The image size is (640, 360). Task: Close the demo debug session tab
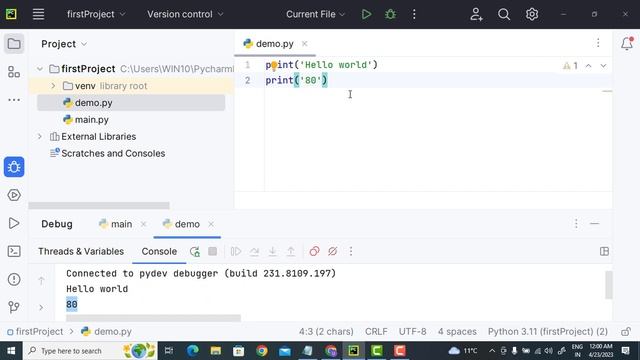211,224
